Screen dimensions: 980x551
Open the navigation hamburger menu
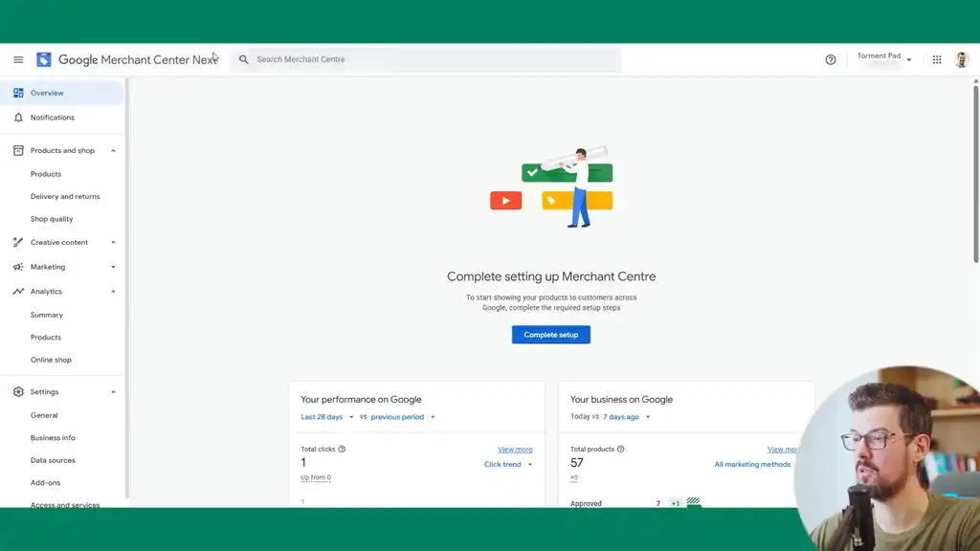(18, 59)
